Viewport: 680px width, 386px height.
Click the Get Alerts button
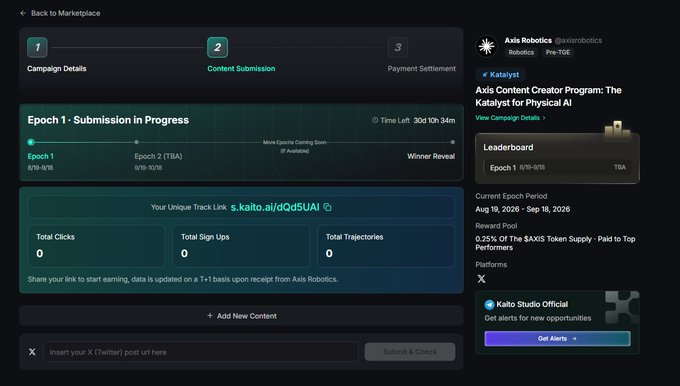557,338
